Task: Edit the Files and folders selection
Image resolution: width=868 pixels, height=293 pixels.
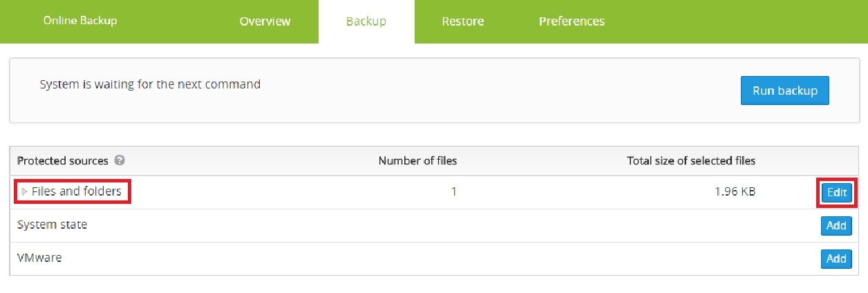Action: click(x=836, y=193)
